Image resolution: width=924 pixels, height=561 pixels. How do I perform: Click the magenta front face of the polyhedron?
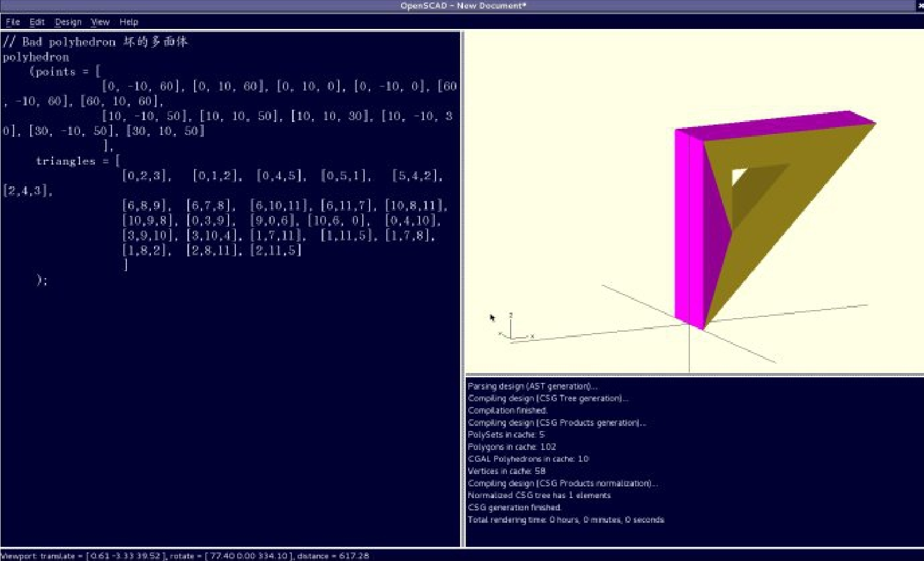click(x=689, y=228)
